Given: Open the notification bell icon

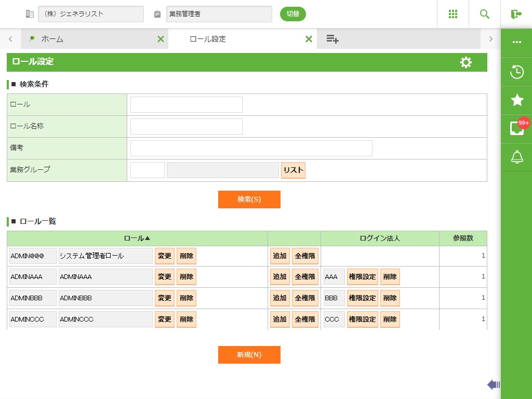Looking at the screenshot, I should (x=516, y=157).
